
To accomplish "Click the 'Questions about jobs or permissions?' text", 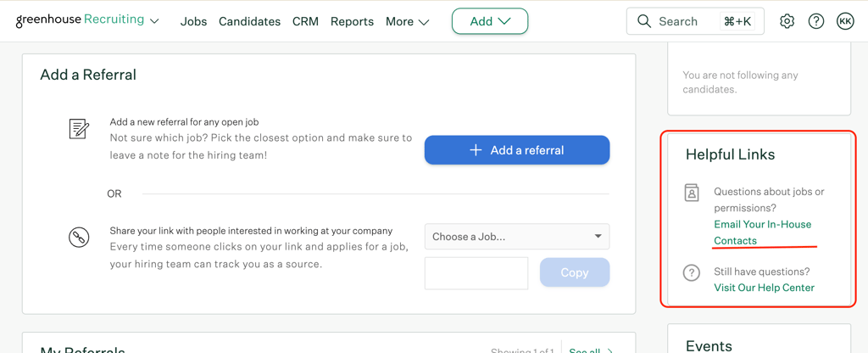I will click(769, 200).
